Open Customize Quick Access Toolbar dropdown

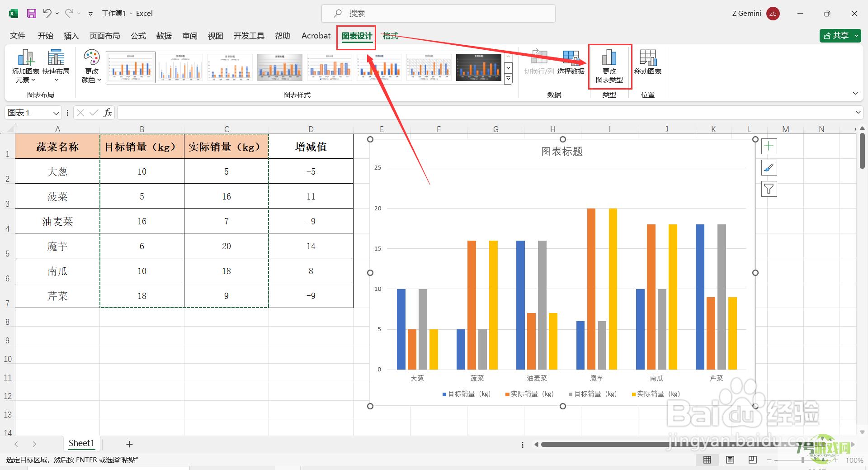(x=90, y=14)
